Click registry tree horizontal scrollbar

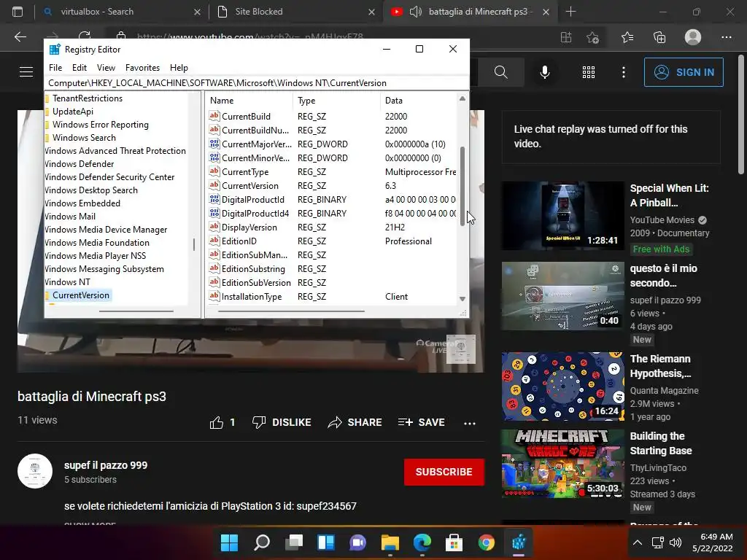click(136, 311)
